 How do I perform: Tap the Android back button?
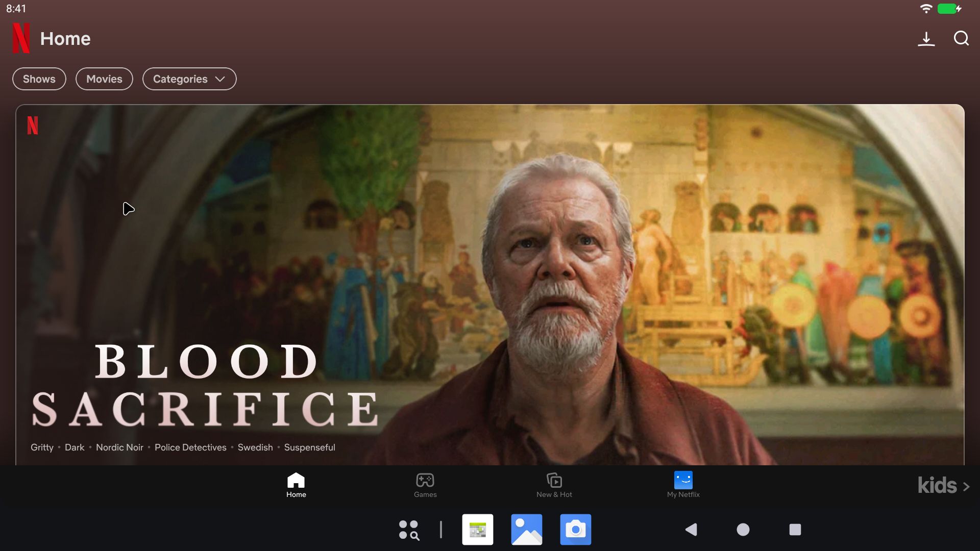[691, 530]
